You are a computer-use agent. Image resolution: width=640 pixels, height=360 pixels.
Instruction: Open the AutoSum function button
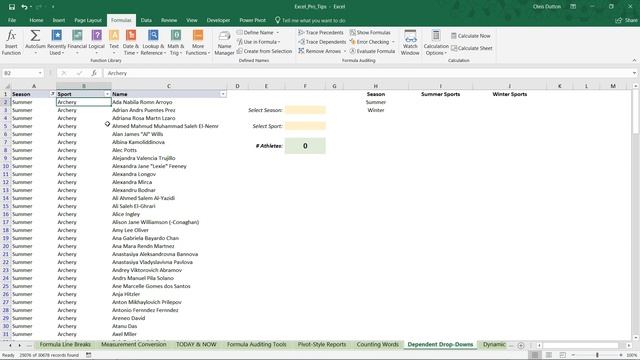point(35,42)
